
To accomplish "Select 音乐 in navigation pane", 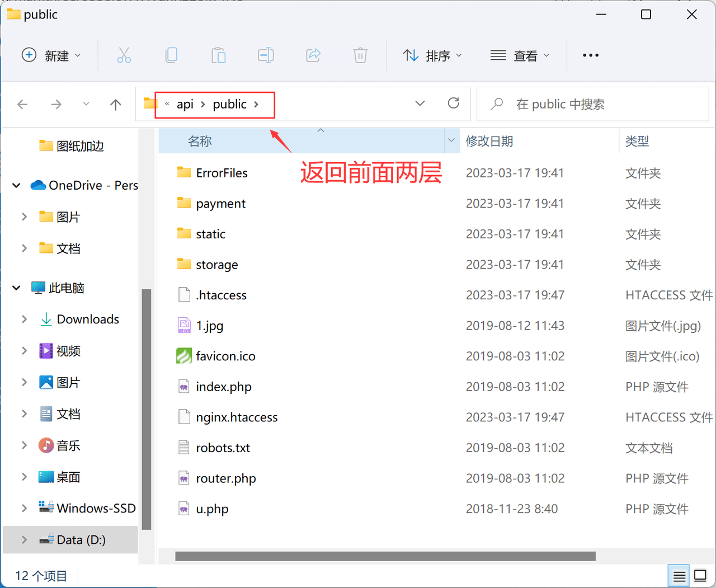I will point(59,445).
